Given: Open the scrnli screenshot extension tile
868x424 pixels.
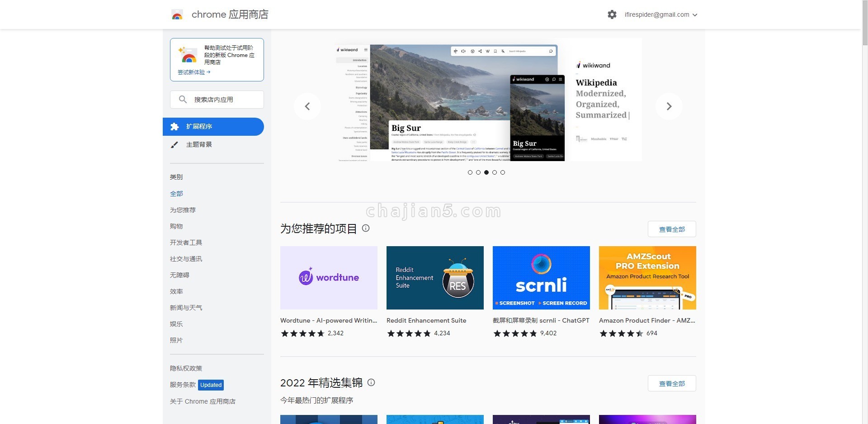Looking at the screenshot, I should click(x=541, y=278).
